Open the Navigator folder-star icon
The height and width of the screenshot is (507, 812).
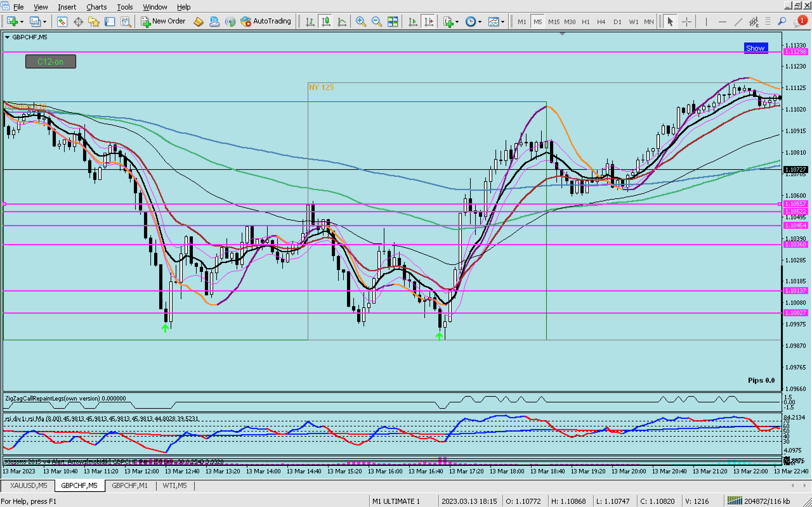tap(94, 22)
